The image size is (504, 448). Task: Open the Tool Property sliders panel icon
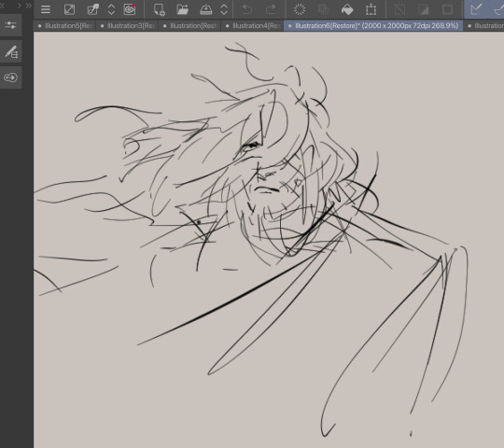coord(10,25)
